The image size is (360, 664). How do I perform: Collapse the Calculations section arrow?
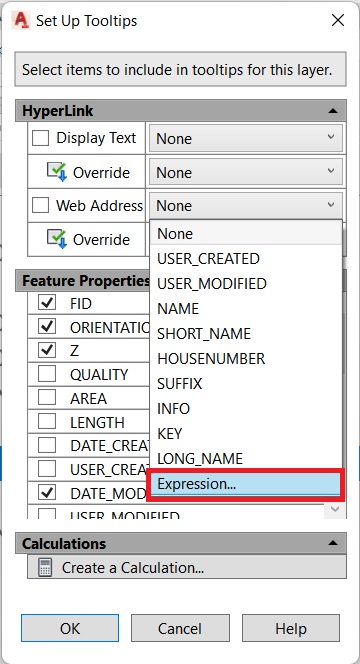point(333,543)
